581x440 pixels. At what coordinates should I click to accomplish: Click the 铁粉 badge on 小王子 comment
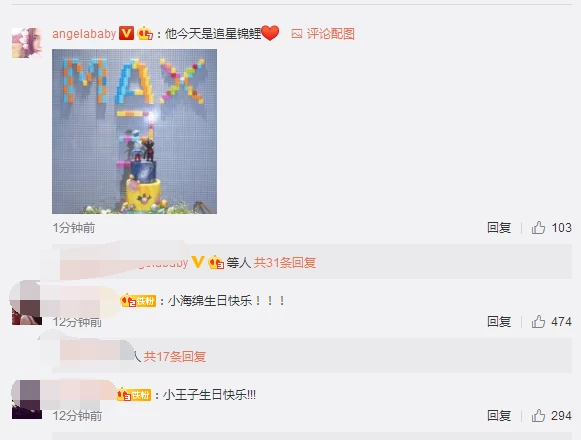pyautogui.click(x=134, y=395)
